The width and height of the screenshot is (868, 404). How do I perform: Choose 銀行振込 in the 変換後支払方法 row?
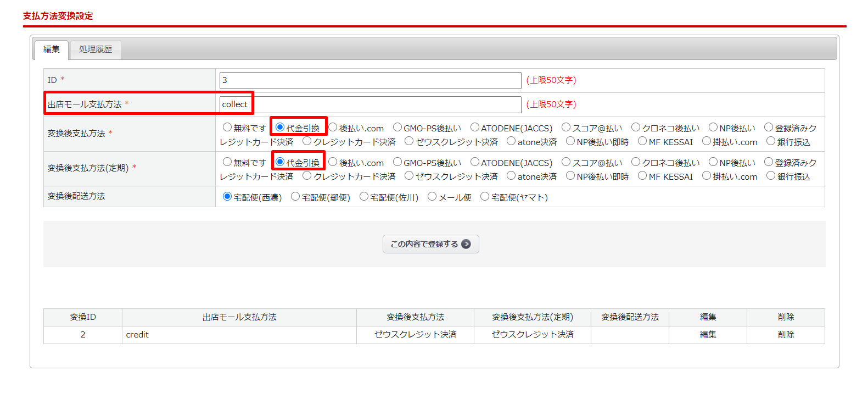click(771, 141)
